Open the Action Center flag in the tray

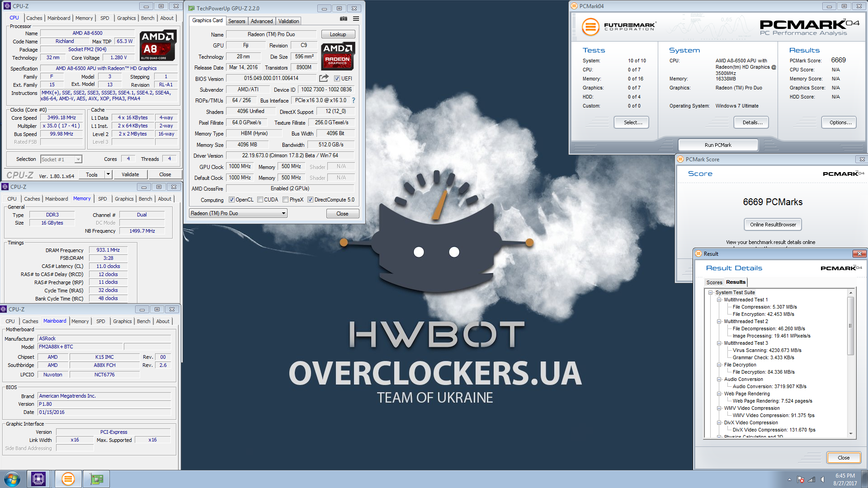pyautogui.click(x=801, y=479)
